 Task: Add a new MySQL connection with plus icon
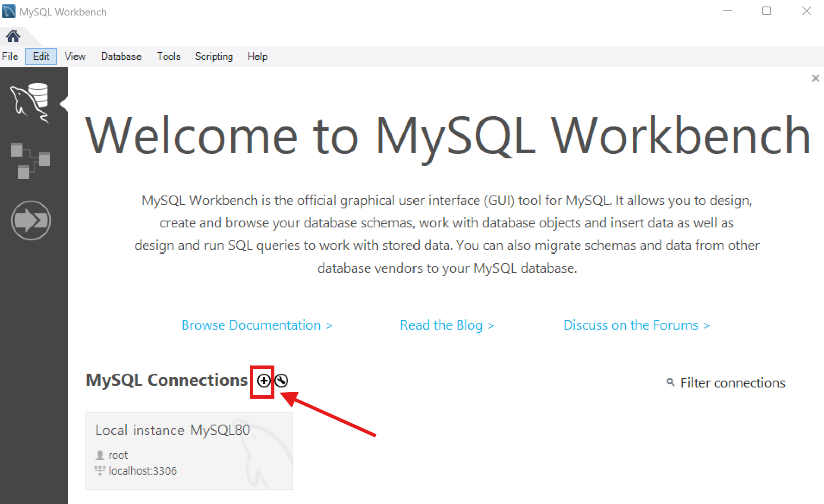(x=264, y=381)
